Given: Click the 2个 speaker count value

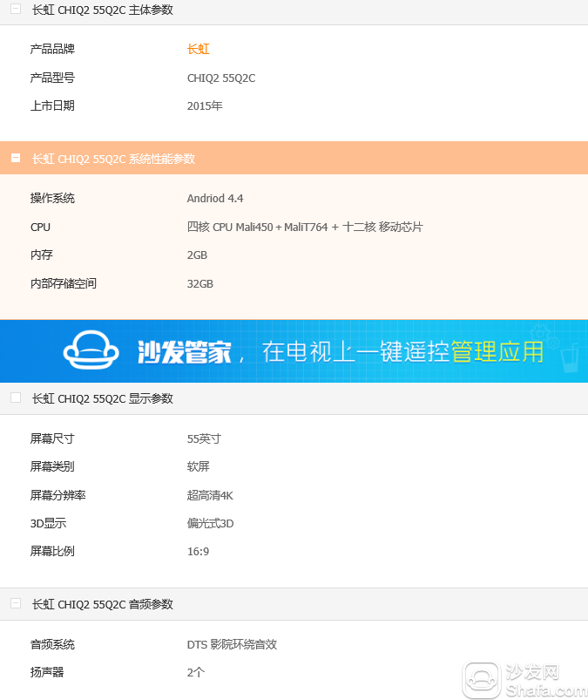Looking at the screenshot, I should click(196, 672).
